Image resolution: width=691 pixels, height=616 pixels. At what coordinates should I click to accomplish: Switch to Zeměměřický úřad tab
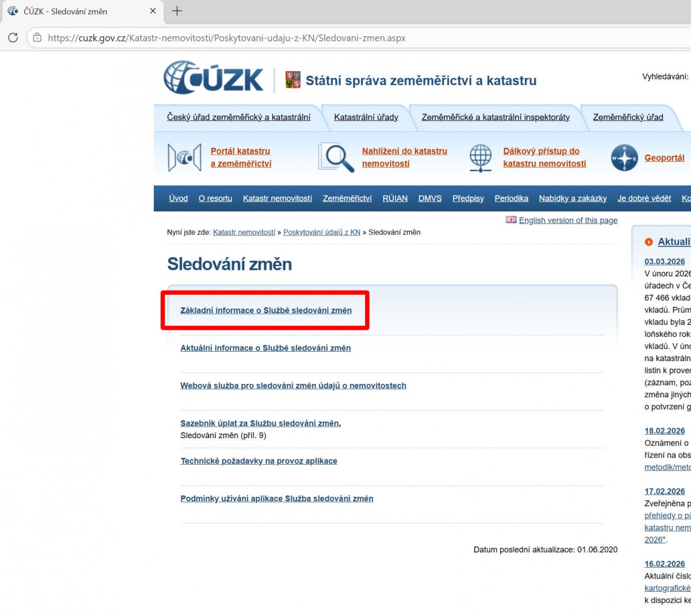[x=628, y=117]
